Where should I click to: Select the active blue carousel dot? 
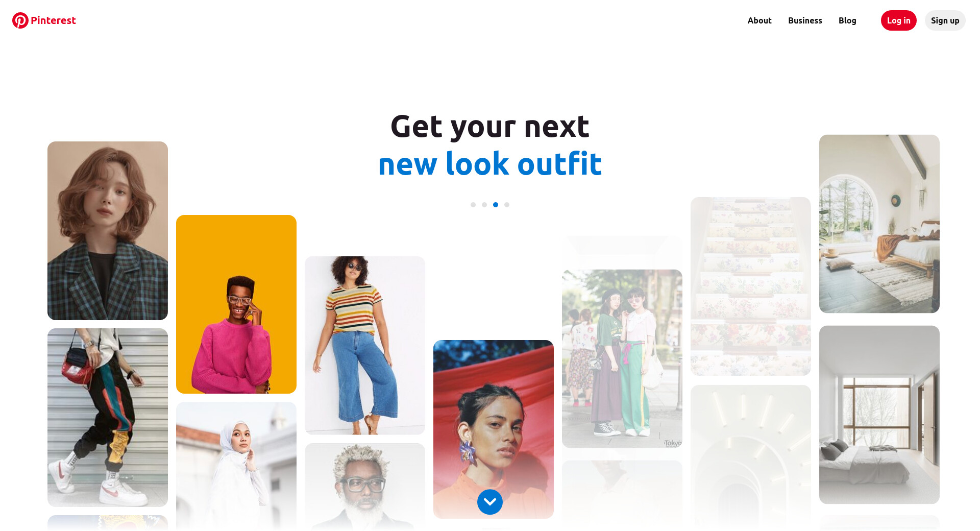point(496,205)
